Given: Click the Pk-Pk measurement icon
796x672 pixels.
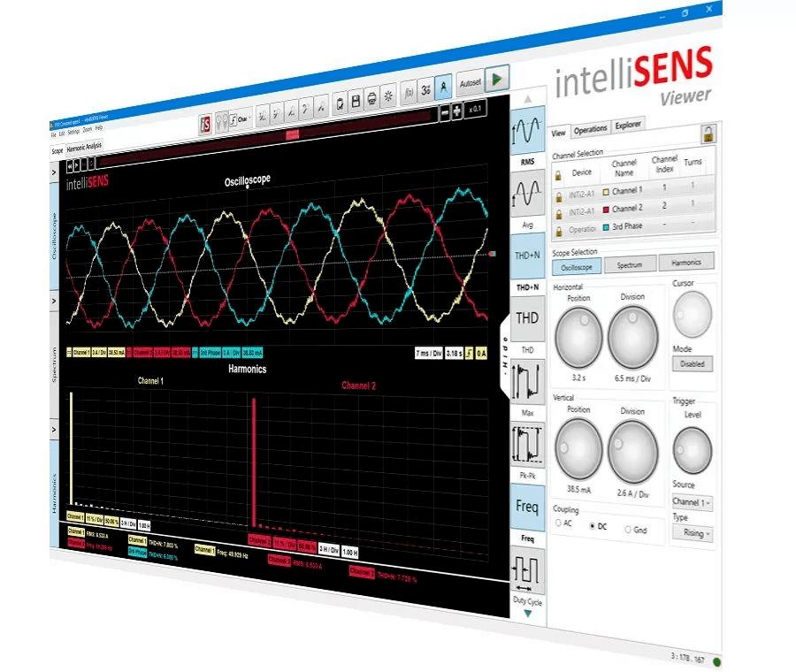Looking at the screenshot, I should point(528,448).
